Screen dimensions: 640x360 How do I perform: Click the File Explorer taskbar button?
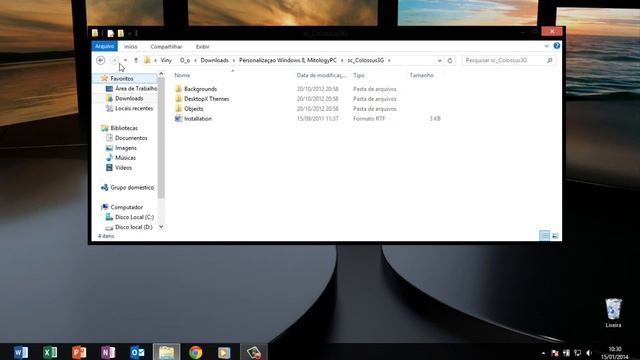(167, 352)
